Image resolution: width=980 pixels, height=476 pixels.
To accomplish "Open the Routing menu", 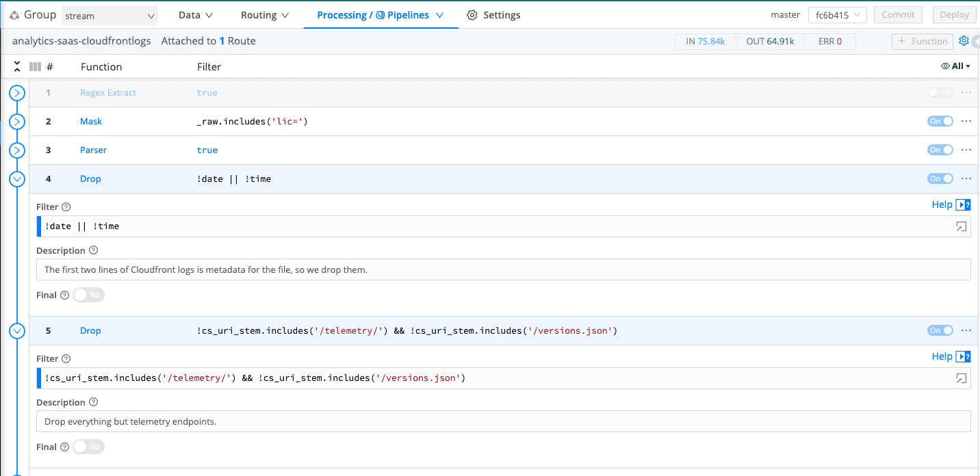I will point(264,15).
